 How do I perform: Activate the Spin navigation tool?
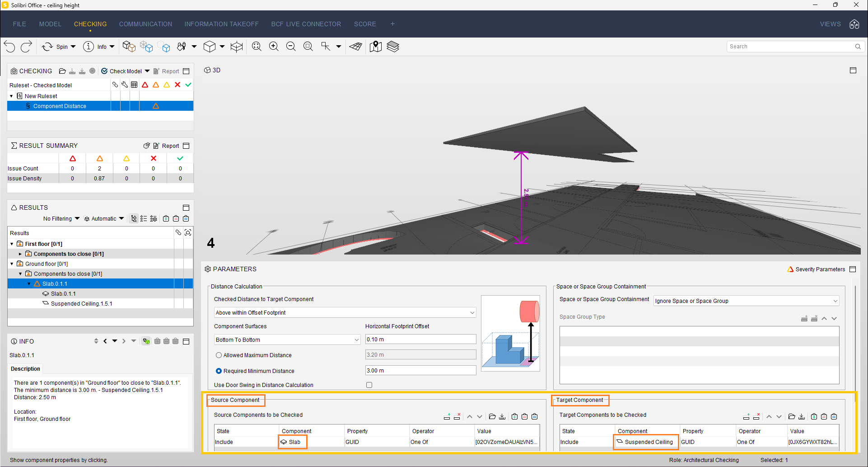tap(47, 47)
